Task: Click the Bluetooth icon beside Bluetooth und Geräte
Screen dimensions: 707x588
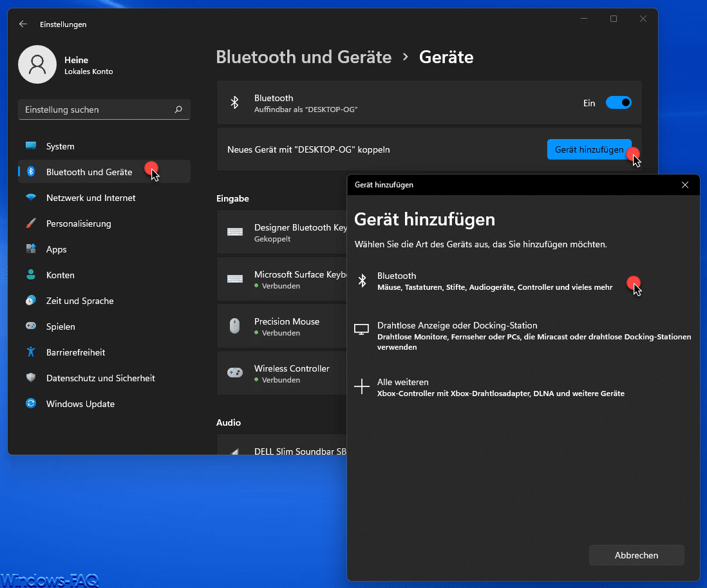Action: [x=31, y=171]
